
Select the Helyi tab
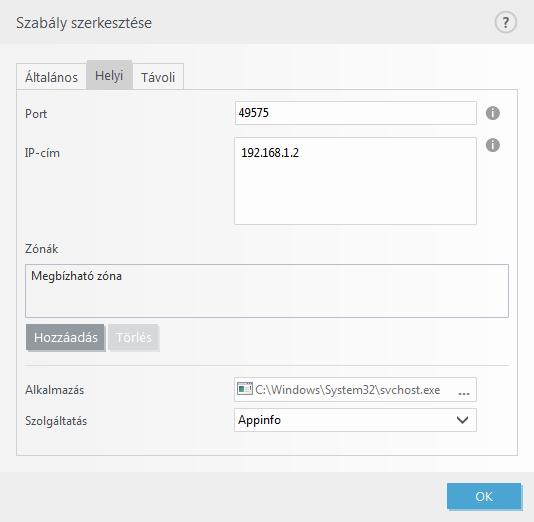pos(109,76)
